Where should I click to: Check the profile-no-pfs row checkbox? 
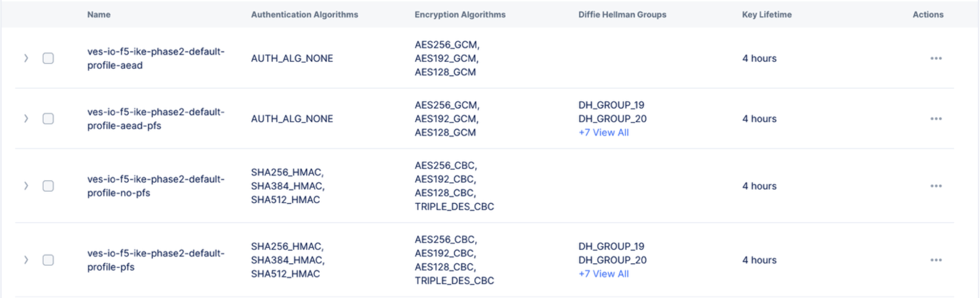coord(48,186)
